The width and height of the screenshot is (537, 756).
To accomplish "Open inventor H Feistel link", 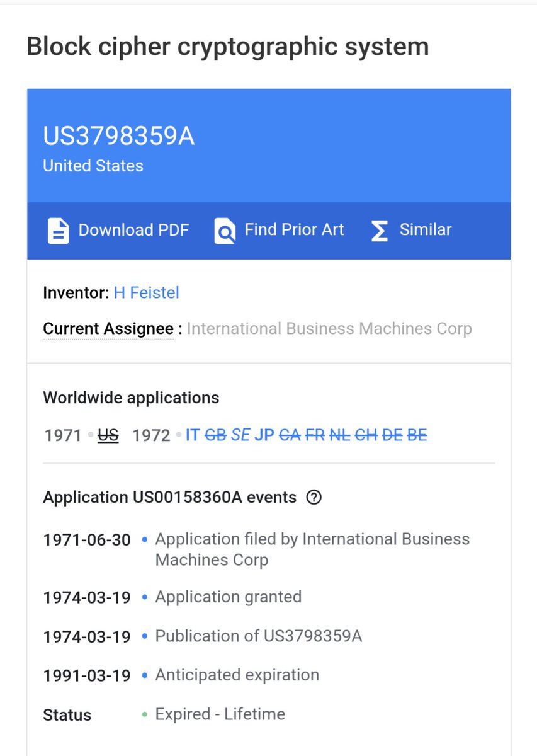I will pyautogui.click(x=146, y=292).
